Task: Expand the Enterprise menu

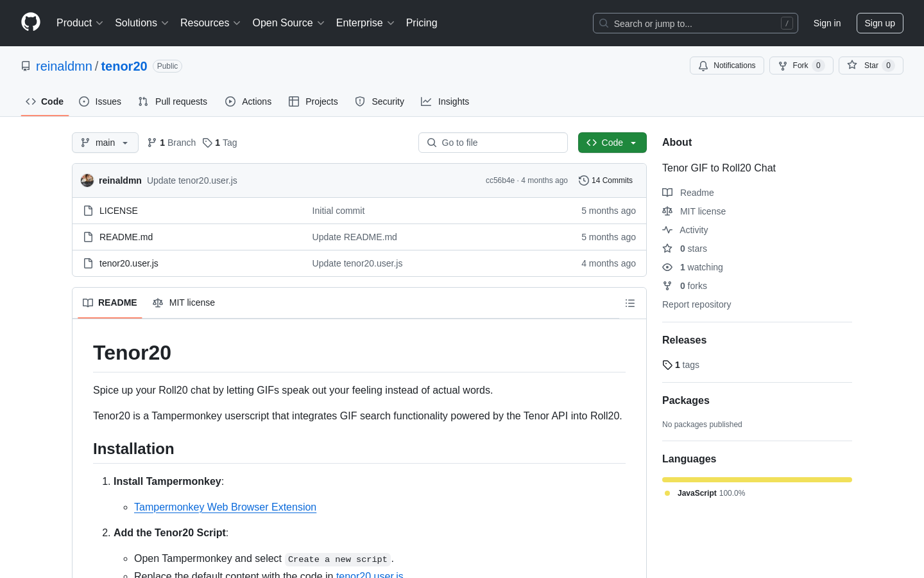Action: (x=365, y=23)
